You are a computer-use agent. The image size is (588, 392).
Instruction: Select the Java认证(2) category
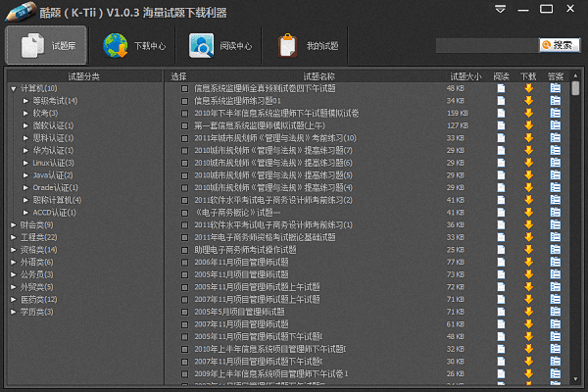tap(55, 174)
